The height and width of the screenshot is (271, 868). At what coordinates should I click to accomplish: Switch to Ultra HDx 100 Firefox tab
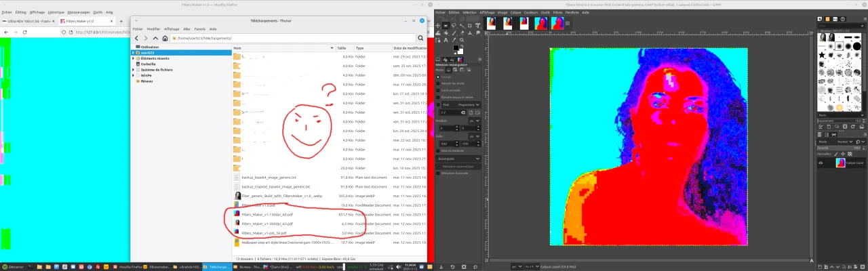tap(27, 21)
